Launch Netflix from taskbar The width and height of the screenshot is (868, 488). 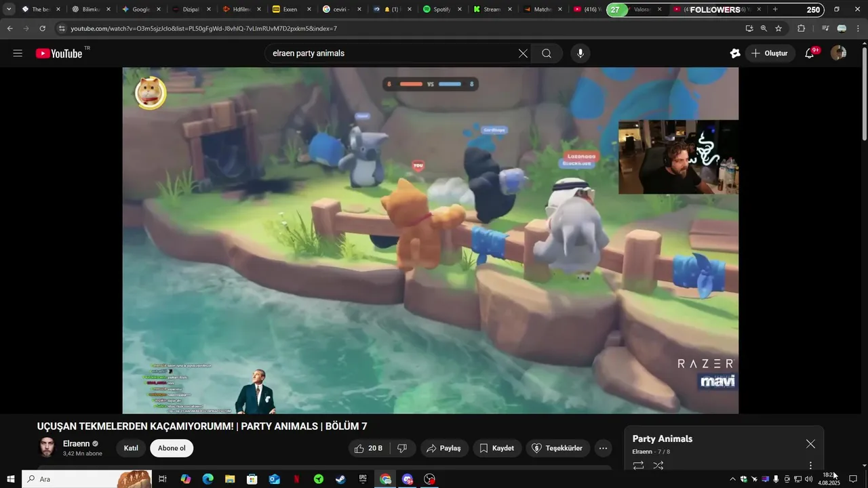pyautogui.click(x=296, y=479)
